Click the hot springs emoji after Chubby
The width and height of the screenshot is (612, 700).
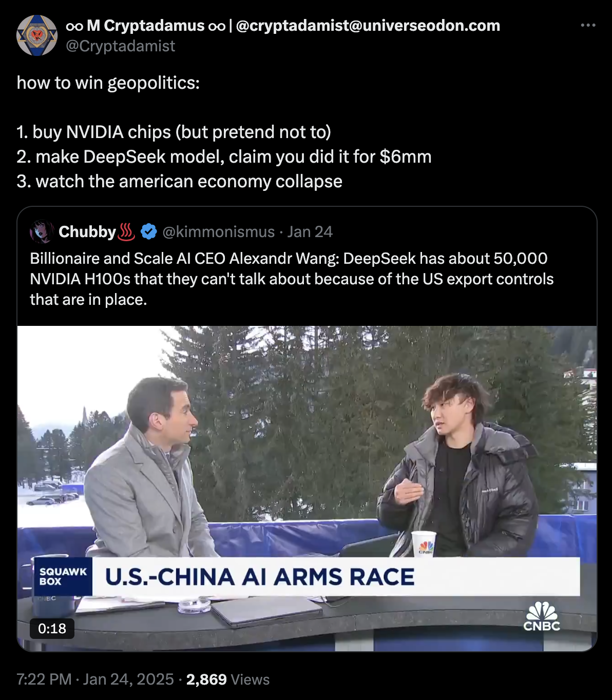127,232
